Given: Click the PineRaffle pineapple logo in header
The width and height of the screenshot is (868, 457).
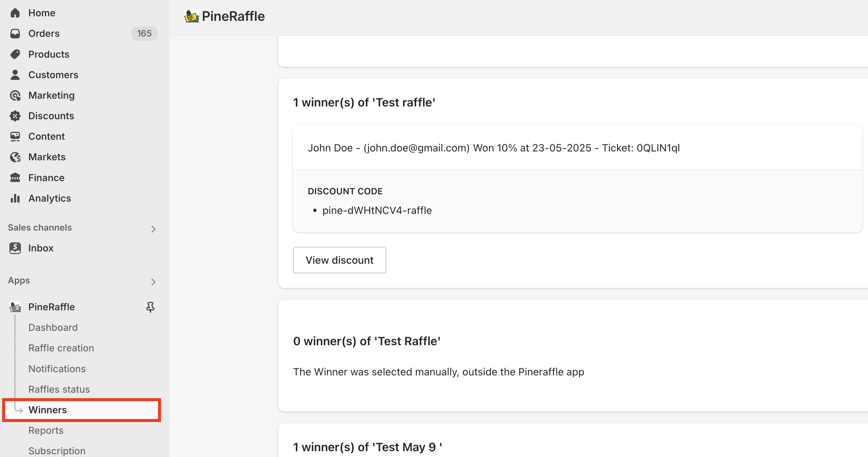Looking at the screenshot, I should pos(191,16).
